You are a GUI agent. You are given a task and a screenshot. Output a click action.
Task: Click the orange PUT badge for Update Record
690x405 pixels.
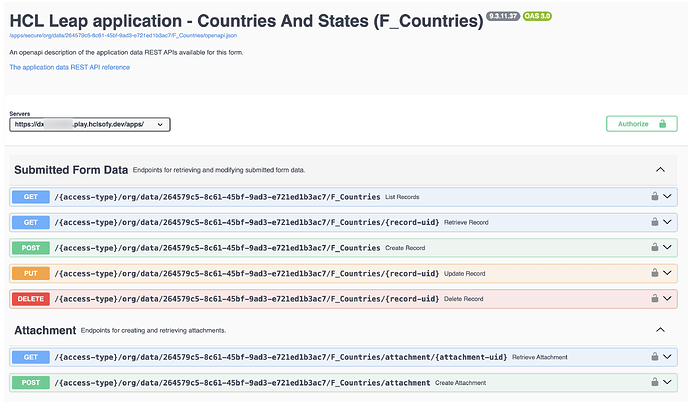[30, 273]
